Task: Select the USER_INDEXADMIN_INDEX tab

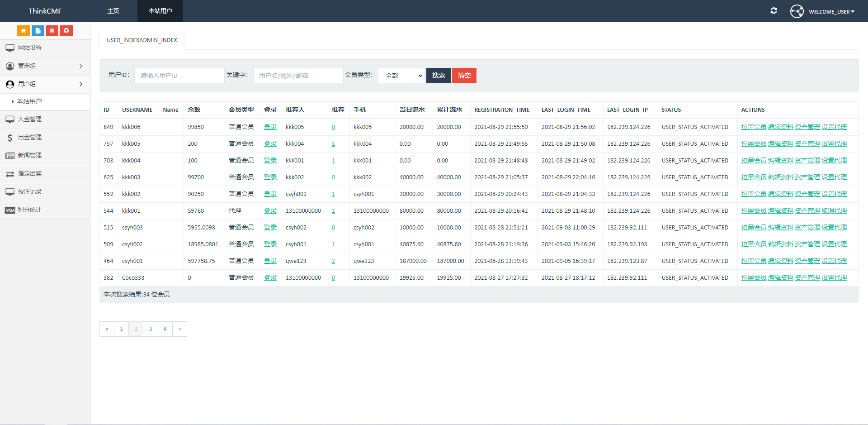Action: [142, 40]
